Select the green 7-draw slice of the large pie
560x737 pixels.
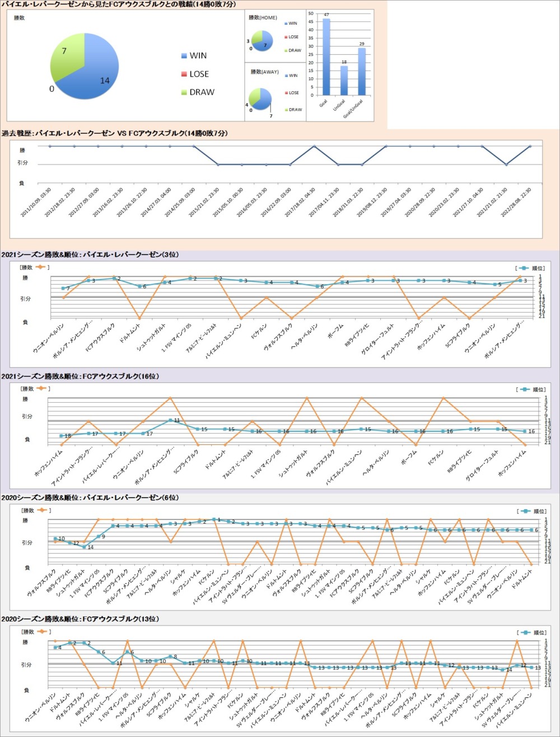point(66,56)
